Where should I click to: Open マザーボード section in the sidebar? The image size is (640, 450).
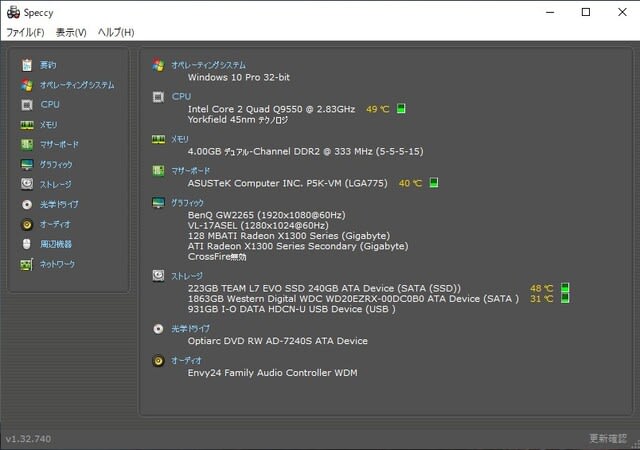59,145
